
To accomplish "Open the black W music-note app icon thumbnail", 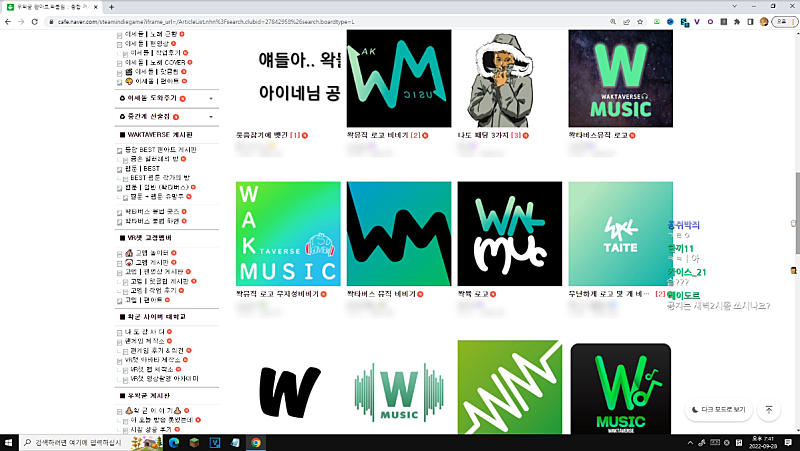I will coord(620,388).
